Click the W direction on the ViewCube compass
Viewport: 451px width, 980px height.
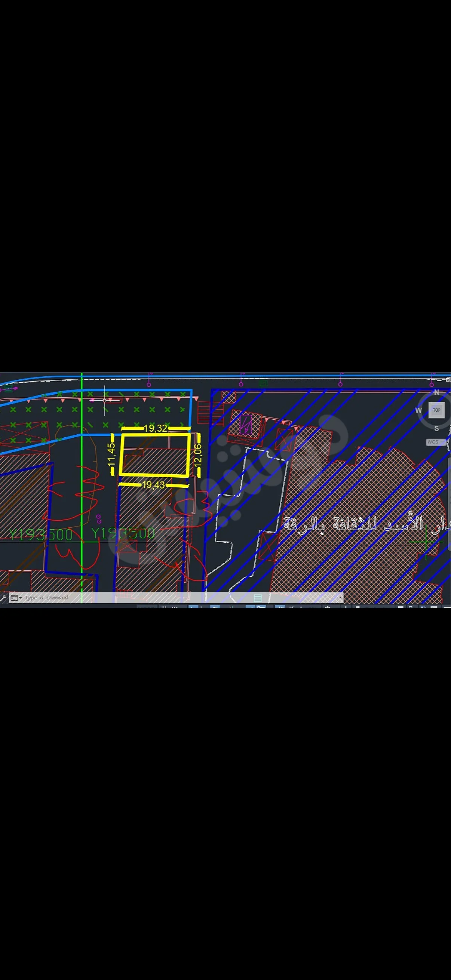pos(418,410)
